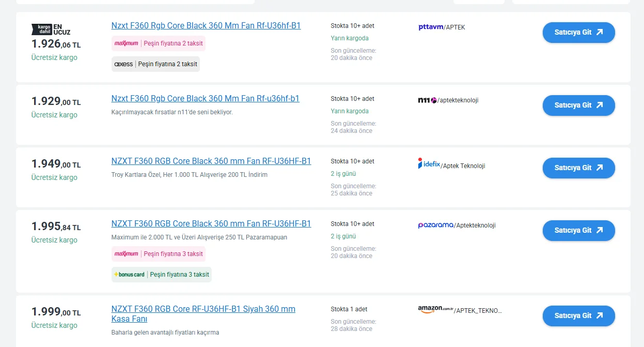Click the axess card logo
The width and height of the screenshot is (644, 347).
coord(123,64)
